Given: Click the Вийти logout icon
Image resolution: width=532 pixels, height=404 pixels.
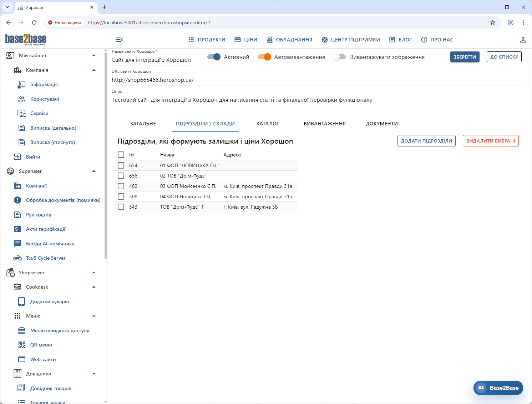Looking at the screenshot, I should point(17,157).
